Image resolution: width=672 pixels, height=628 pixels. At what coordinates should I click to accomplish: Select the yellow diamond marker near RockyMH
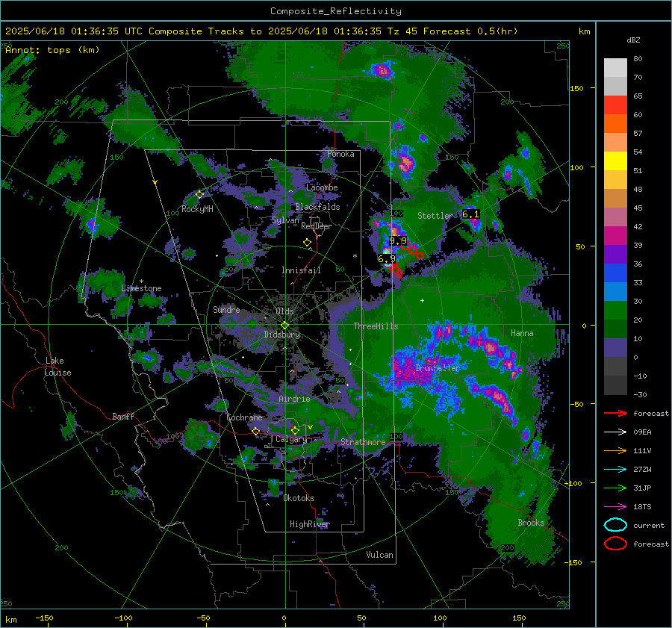point(199,195)
